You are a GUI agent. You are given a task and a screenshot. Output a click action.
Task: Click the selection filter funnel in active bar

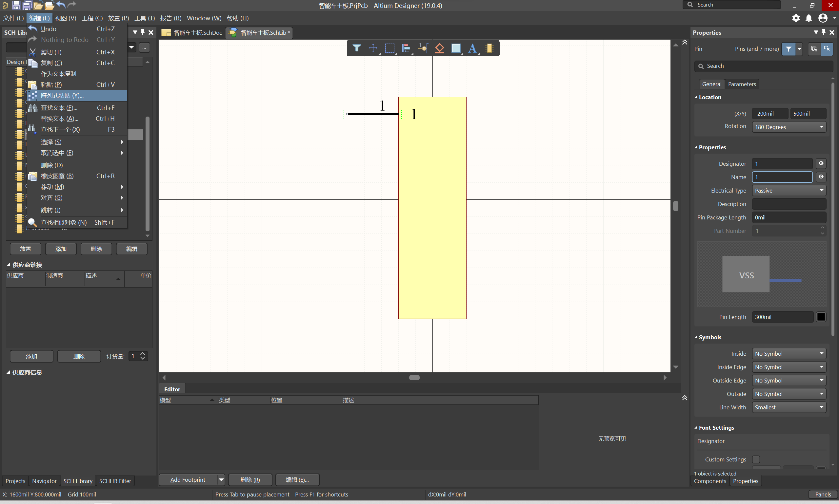(x=356, y=48)
